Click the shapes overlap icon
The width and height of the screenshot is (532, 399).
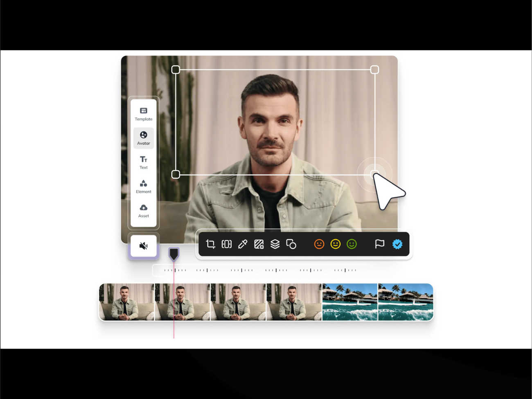(291, 244)
